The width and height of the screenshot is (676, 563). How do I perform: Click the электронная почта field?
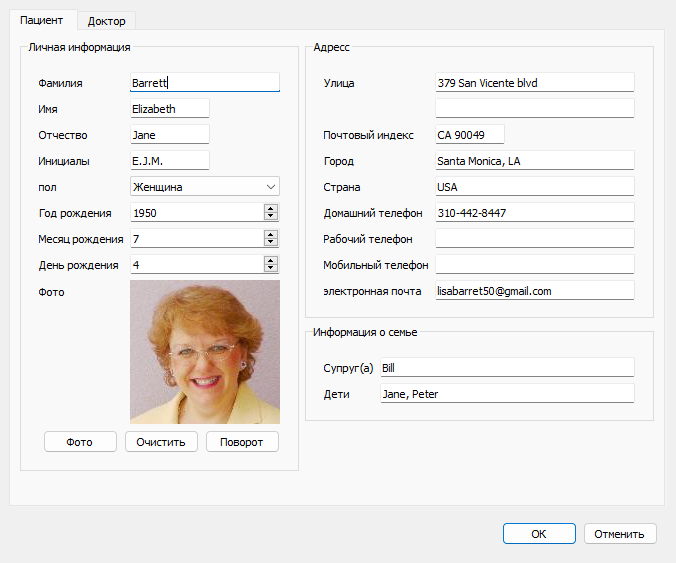click(x=535, y=291)
